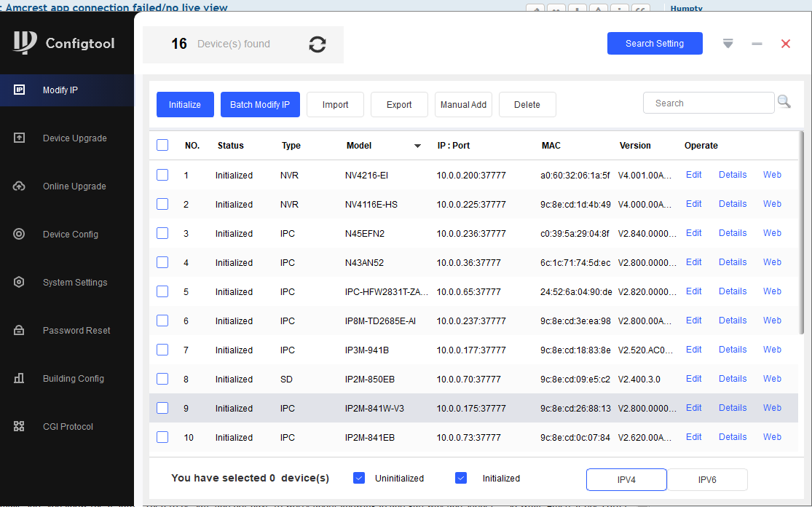Viewport: 812px width, 507px height.
Task: Open Web for N45EFN2 device
Action: pos(772,232)
